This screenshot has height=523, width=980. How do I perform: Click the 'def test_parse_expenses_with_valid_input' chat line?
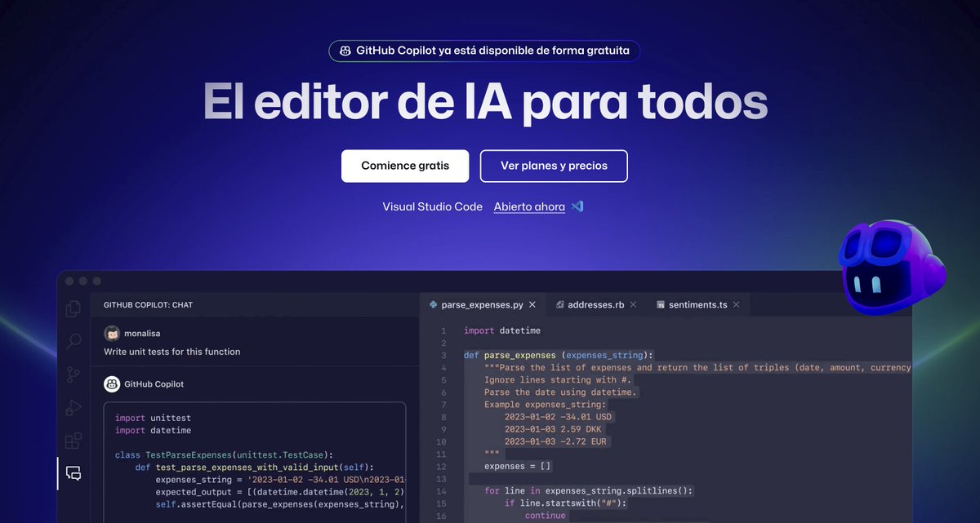click(x=254, y=467)
